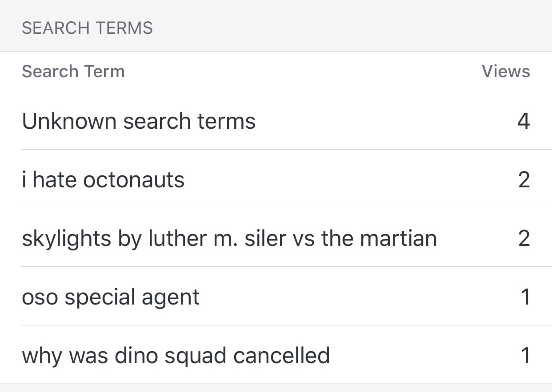Image resolution: width=552 pixels, height=392 pixels.
Task: Click the word 'Unknown' in the first row
Action: coord(69,121)
